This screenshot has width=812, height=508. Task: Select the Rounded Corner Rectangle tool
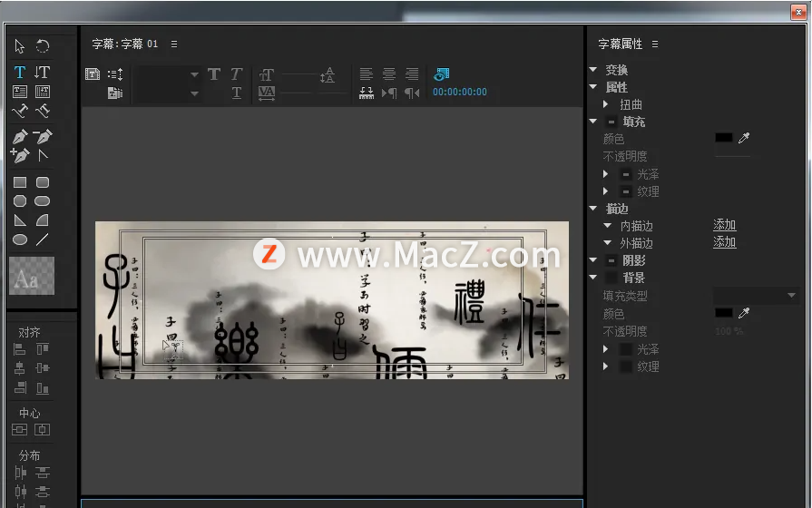coord(43,182)
